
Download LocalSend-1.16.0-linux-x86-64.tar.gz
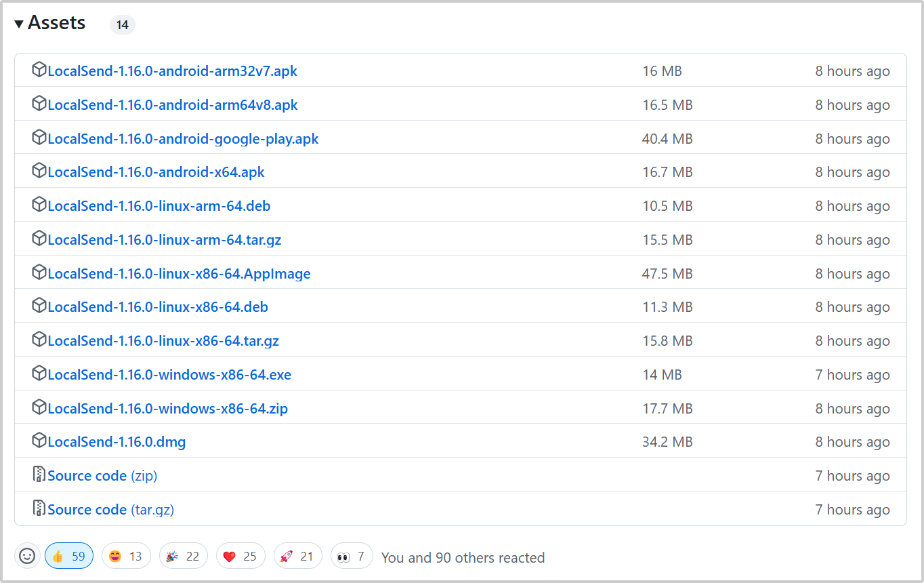(x=163, y=341)
